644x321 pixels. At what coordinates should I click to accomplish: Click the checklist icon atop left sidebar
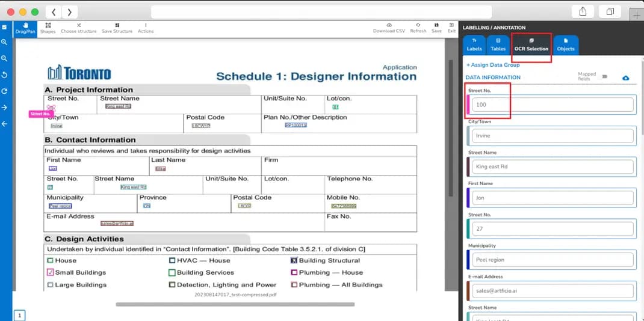tap(4, 27)
